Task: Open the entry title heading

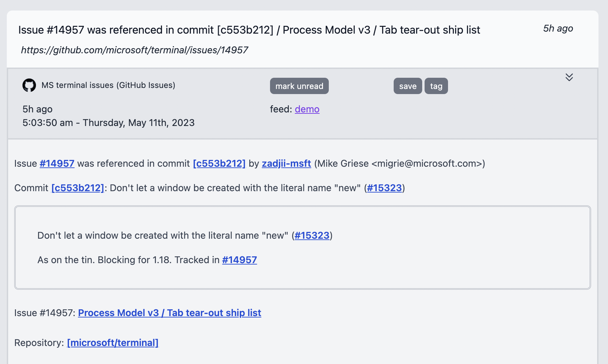Action: [x=249, y=30]
